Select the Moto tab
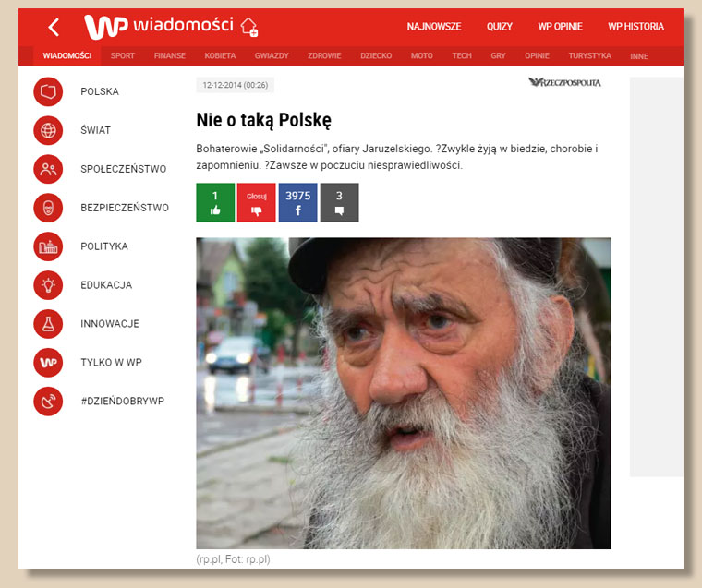This screenshot has height=588, width=702. pos(422,56)
